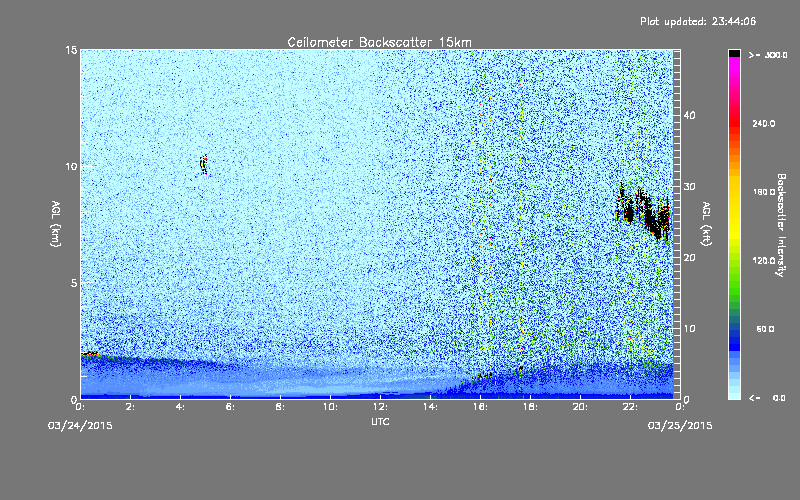Click the colorbar minimum label <= 0.0
The height and width of the screenshot is (500, 800).
coord(767,397)
